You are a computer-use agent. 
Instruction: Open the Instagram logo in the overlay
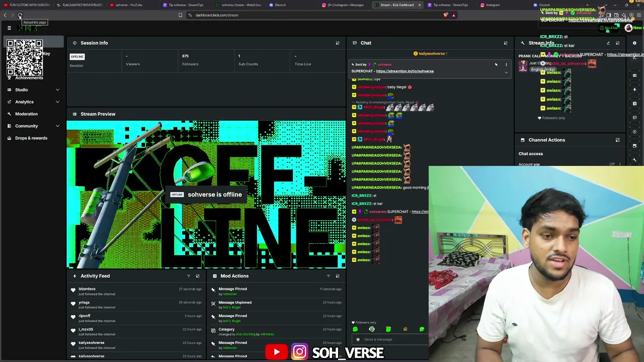[x=299, y=352]
